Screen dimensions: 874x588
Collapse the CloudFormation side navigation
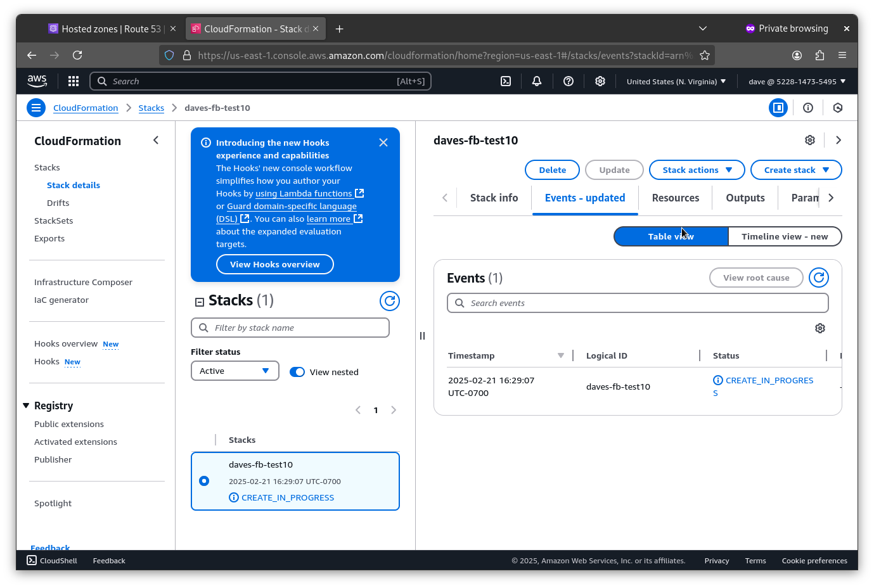(156, 140)
